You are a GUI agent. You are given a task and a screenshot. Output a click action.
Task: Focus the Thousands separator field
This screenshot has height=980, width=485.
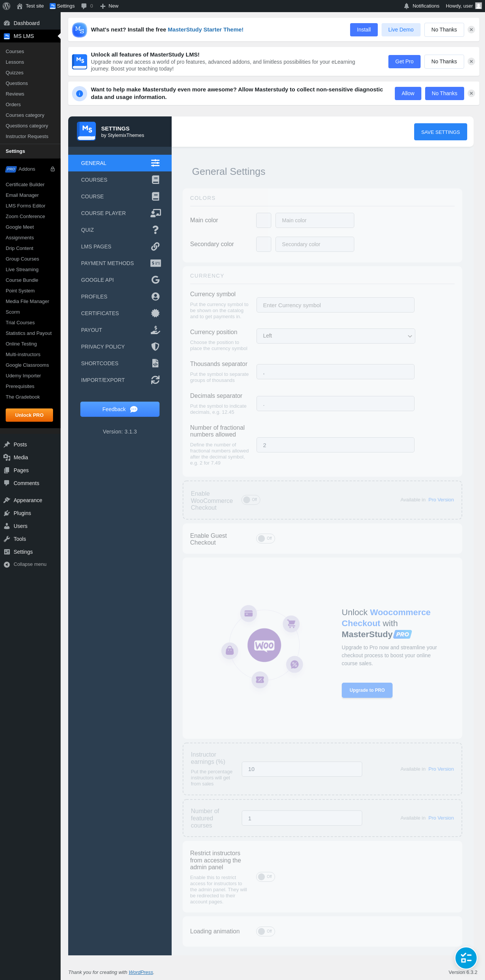pyautogui.click(x=336, y=372)
